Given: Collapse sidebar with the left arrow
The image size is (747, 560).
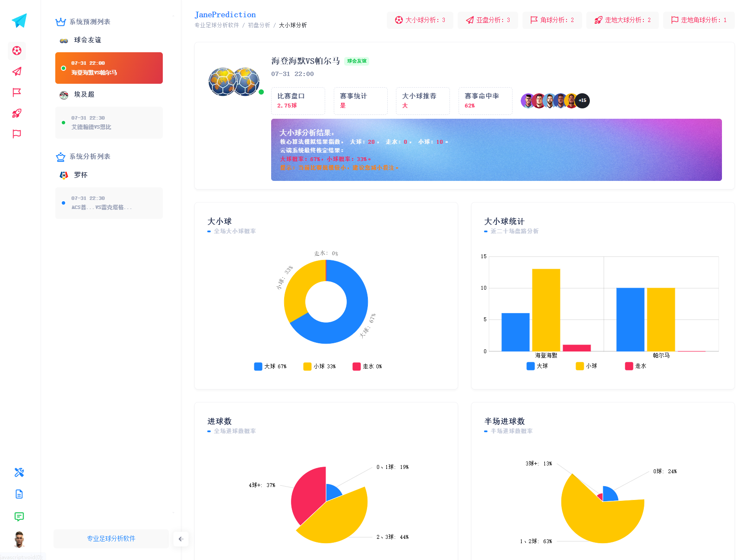Looking at the screenshot, I should tap(181, 539).
